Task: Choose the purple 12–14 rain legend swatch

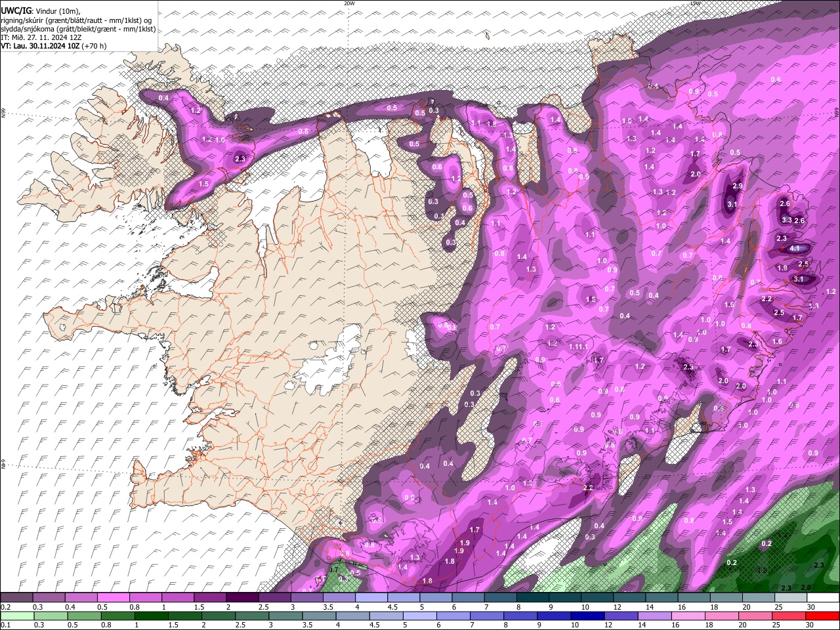Action: click(620, 616)
